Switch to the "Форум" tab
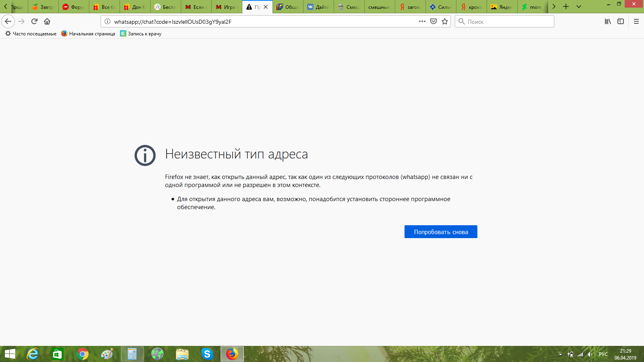This screenshot has width=644, height=362. tap(74, 7)
